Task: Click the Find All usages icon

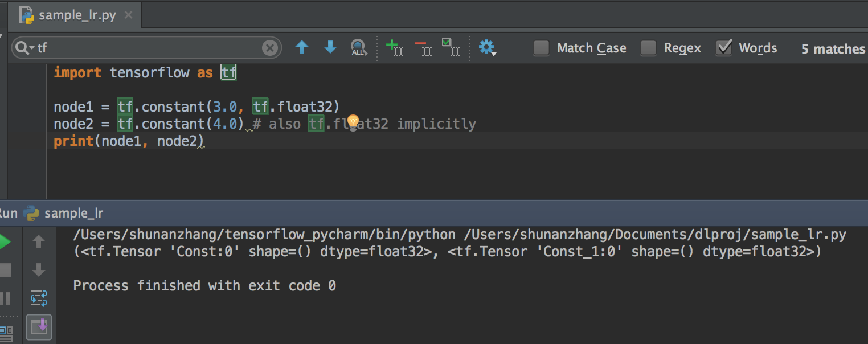Action: 358,47
